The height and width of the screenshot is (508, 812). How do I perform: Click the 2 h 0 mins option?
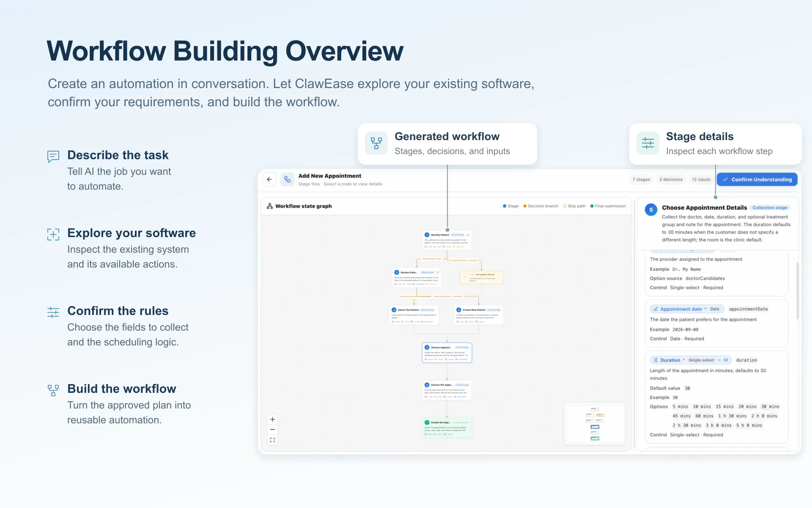point(764,416)
